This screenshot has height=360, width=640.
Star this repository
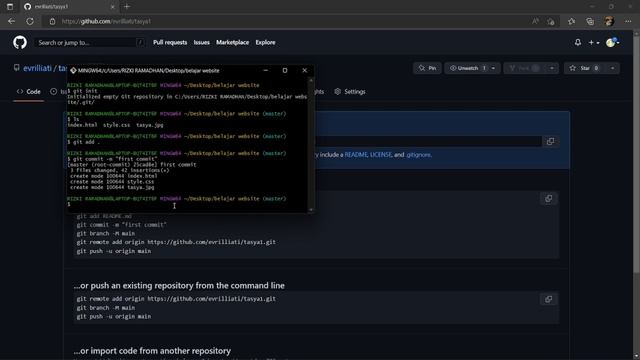[585, 68]
